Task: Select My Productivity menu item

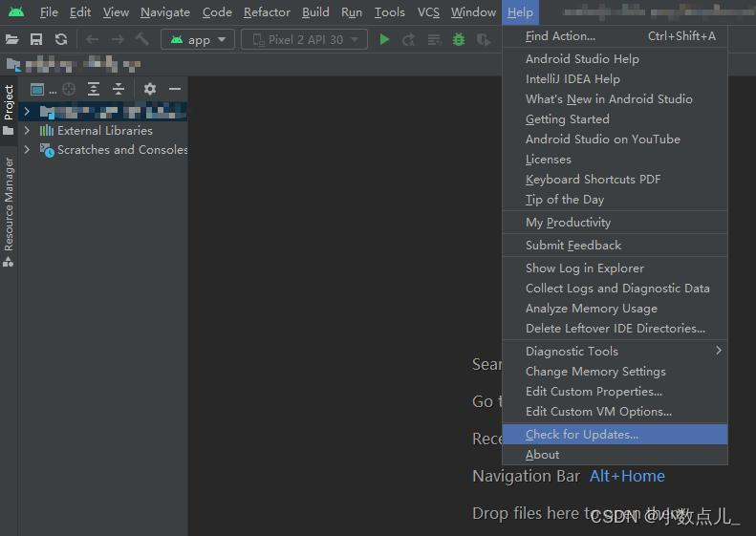Action: [615, 223]
